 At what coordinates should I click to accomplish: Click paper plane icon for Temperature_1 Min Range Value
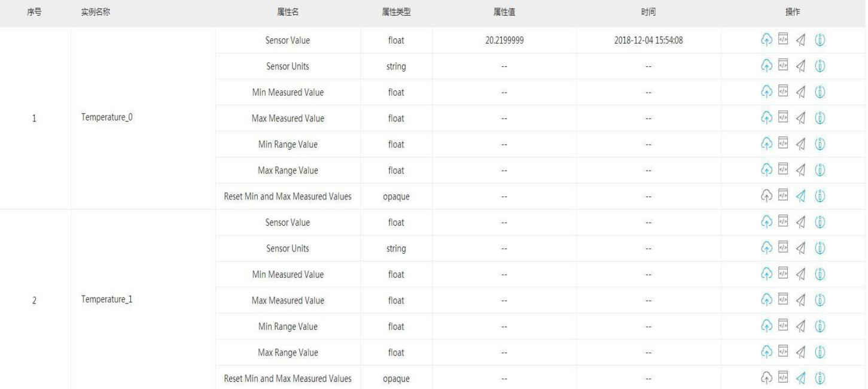click(800, 327)
